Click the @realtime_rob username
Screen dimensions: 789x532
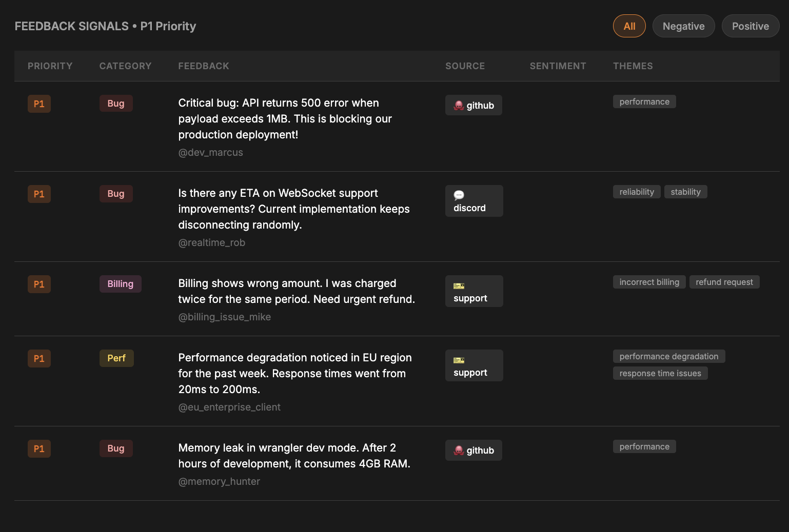pyautogui.click(x=212, y=243)
